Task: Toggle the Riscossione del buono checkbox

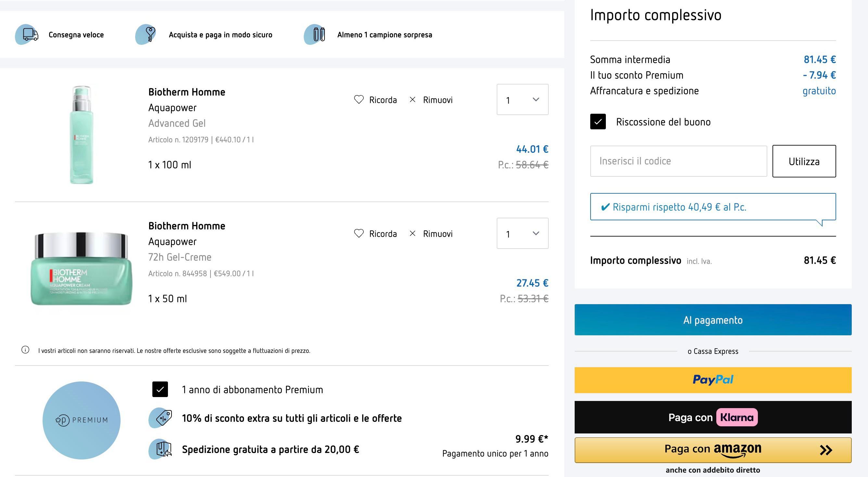Action: [x=598, y=122]
